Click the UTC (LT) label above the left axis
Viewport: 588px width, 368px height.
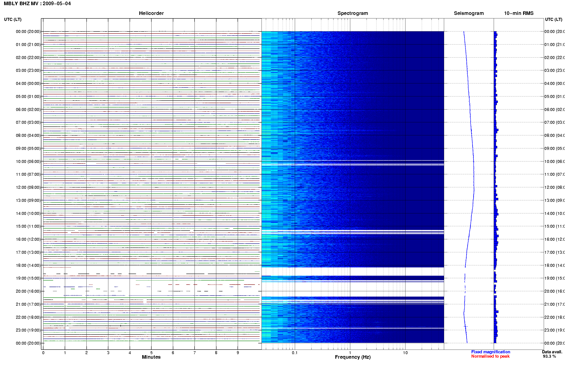[13, 19]
